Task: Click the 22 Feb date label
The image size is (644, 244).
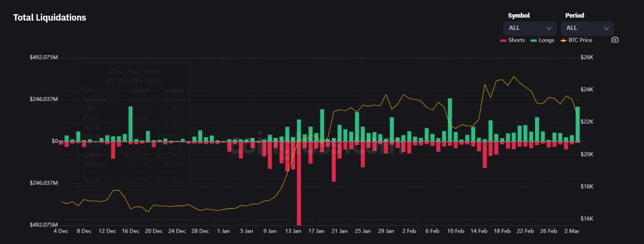Action: point(526,230)
